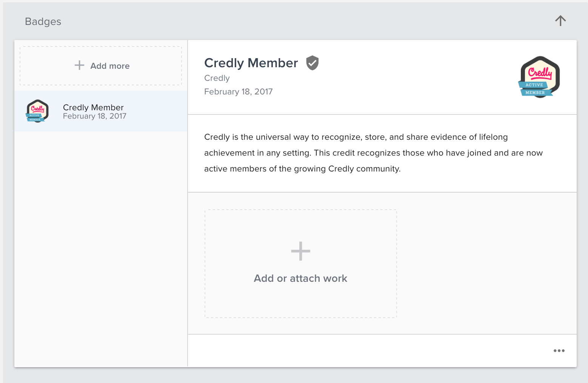The image size is (588, 383).
Task: Collapse the Badges section with the up arrow
Action: 560,21
